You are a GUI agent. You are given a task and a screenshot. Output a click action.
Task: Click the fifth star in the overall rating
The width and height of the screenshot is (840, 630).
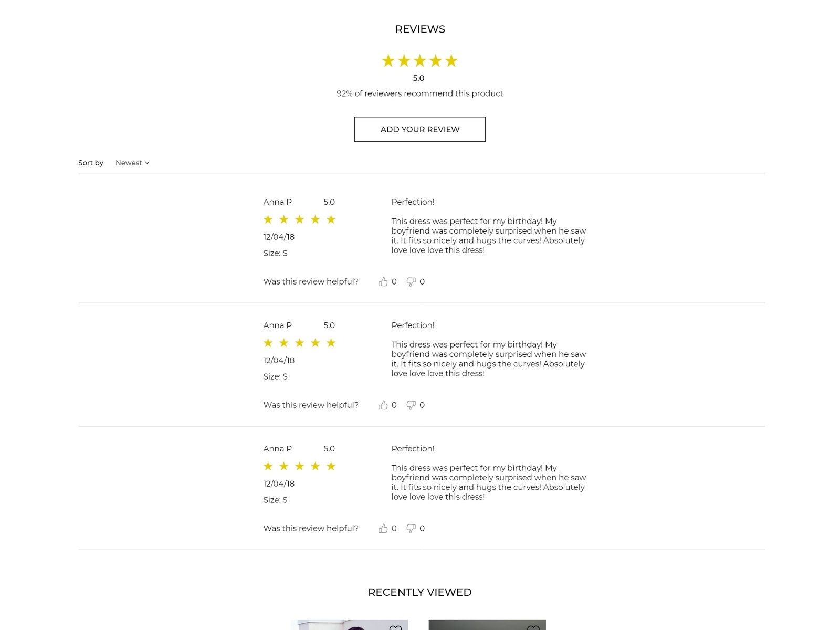(451, 60)
